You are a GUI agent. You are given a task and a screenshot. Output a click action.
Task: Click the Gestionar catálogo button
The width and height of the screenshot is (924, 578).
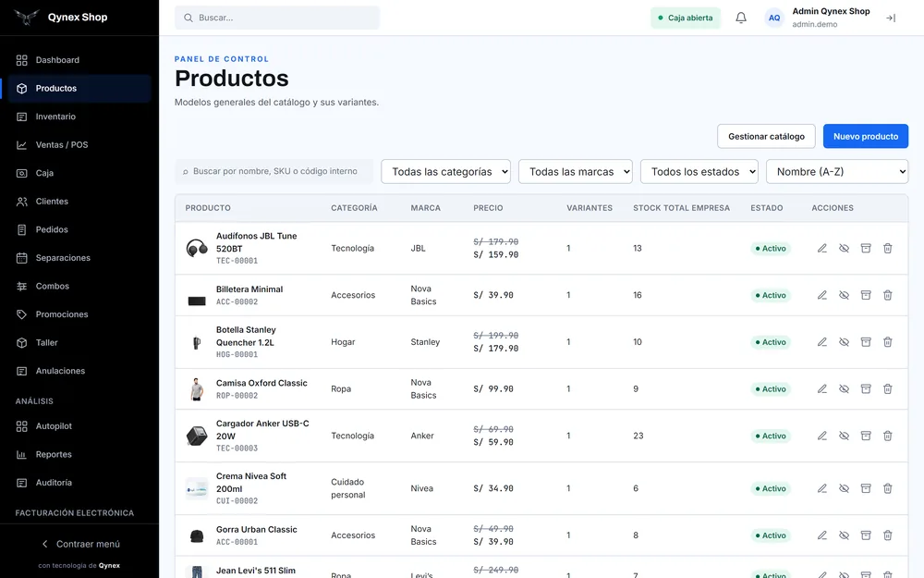766,136
